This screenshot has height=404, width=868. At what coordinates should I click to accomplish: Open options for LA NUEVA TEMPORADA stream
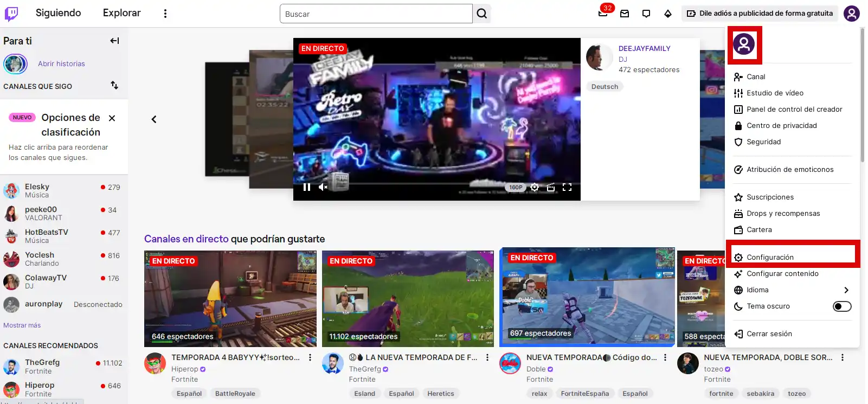487,357
